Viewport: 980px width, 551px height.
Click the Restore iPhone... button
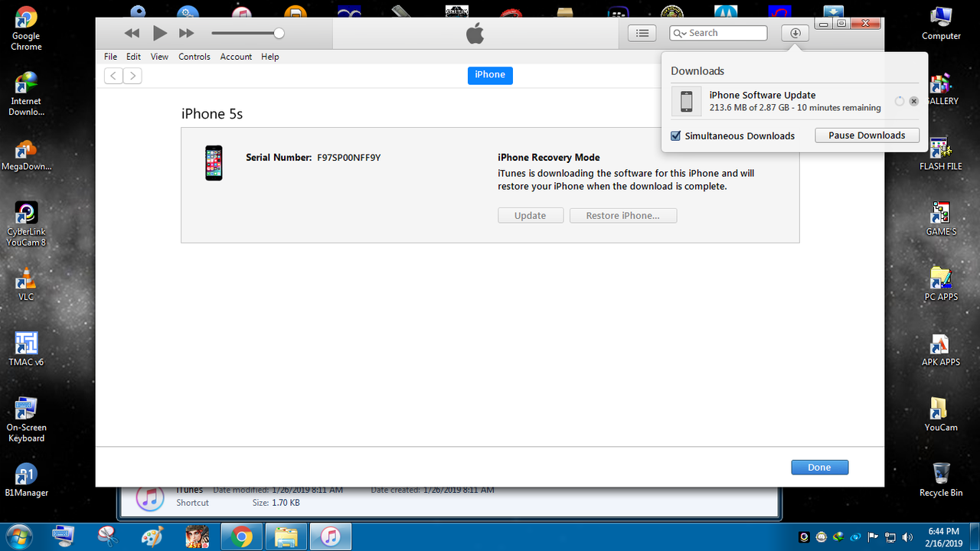point(622,216)
